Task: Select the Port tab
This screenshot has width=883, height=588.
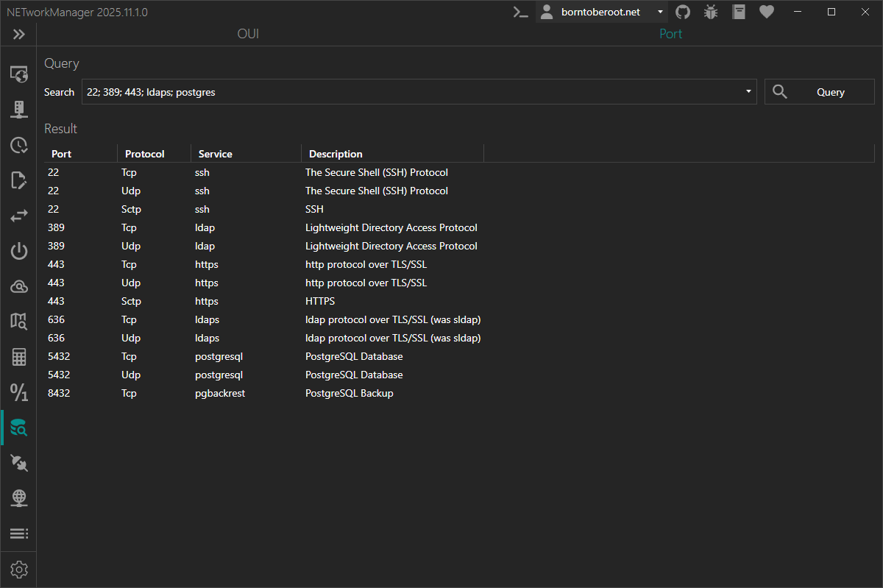Action: coord(670,34)
